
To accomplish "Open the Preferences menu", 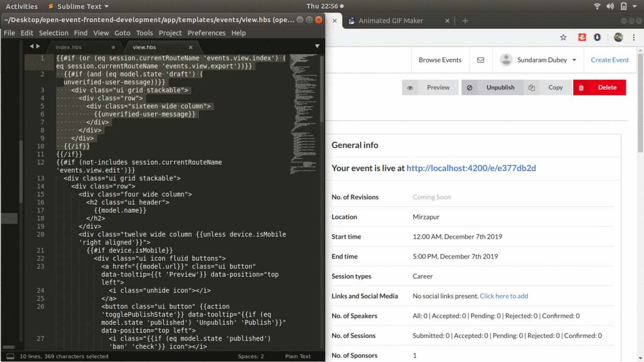I will (x=207, y=33).
